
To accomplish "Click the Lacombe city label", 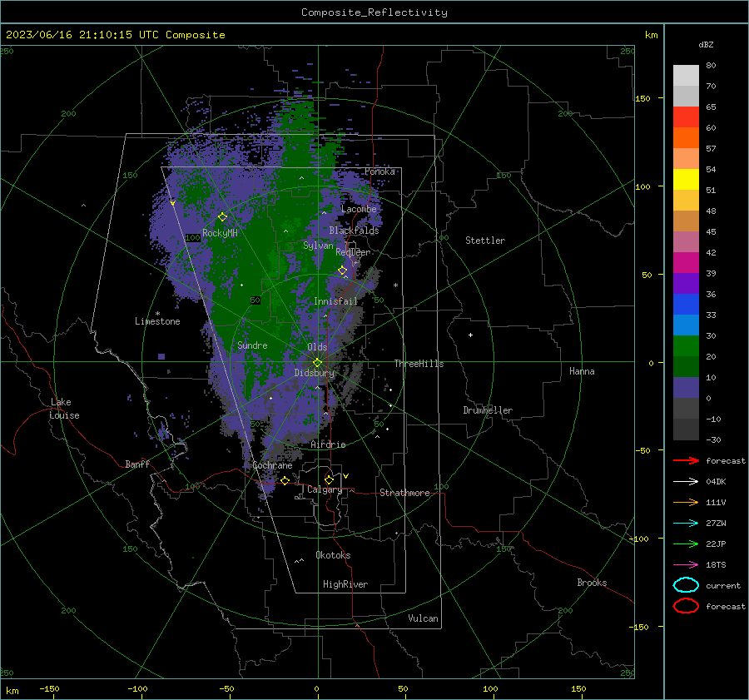I will click(x=359, y=209).
